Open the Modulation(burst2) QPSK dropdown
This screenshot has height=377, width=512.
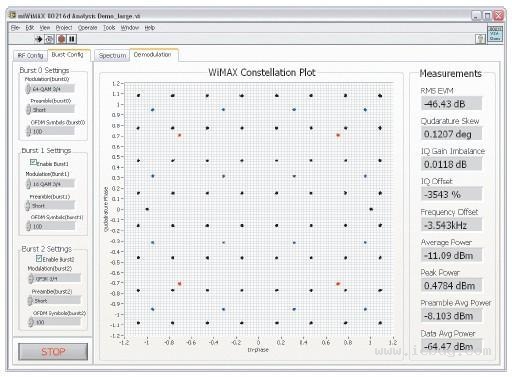coord(54,278)
